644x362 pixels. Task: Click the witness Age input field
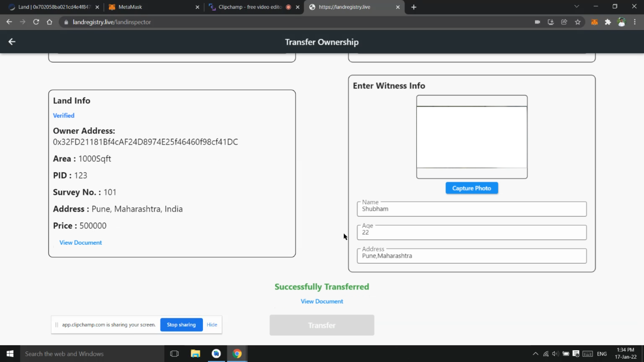(471, 233)
